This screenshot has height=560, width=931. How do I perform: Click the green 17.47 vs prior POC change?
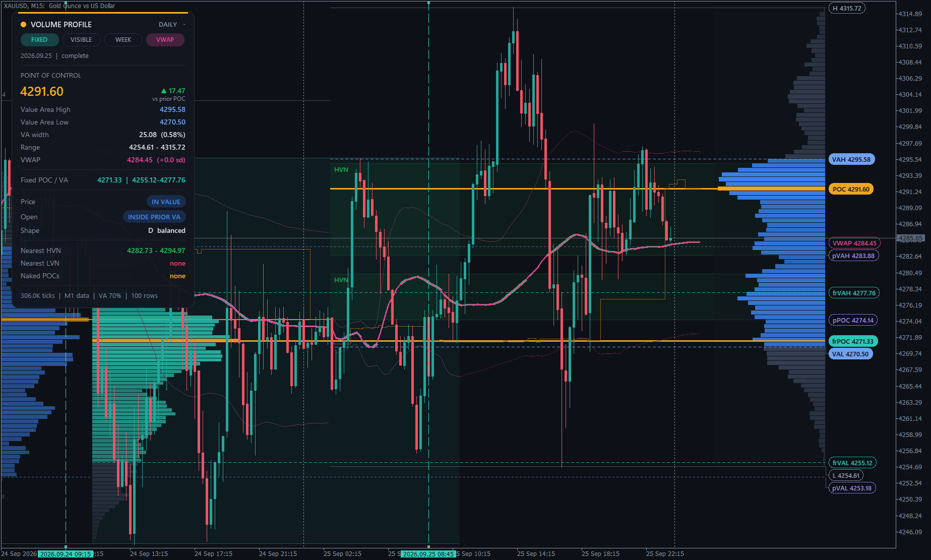point(173,91)
